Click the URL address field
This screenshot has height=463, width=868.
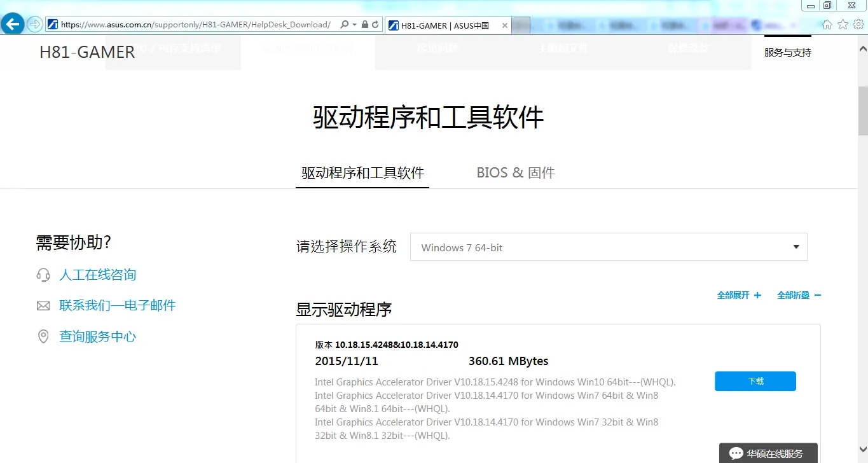195,25
